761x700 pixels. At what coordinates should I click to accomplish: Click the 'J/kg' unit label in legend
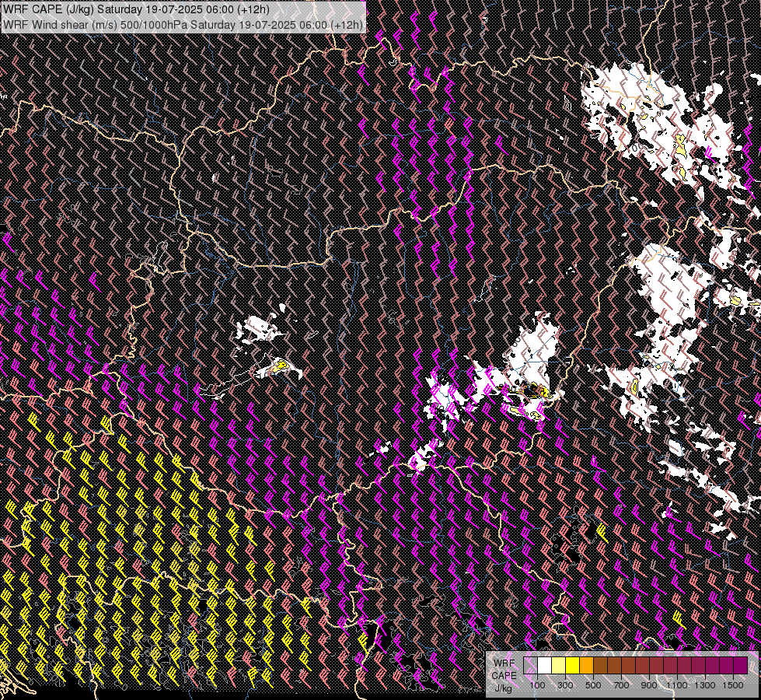503,688
